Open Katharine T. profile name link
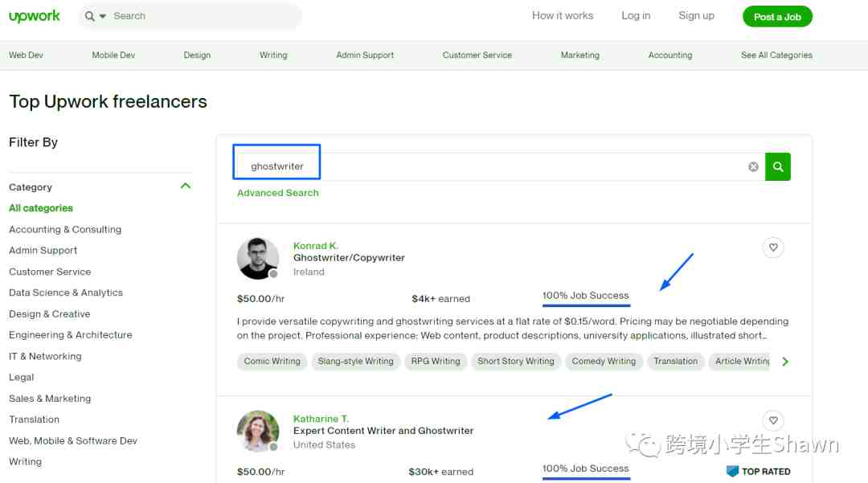Screen dimensions: 868x483 (321, 419)
